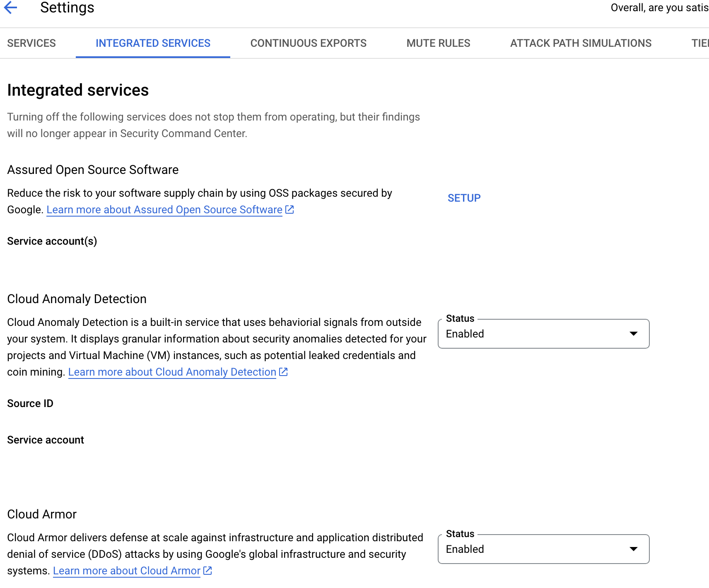Click external link icon after Cloud Anomaly Detection
Viewport: 709px width, 588px height.
click(283, 372)
